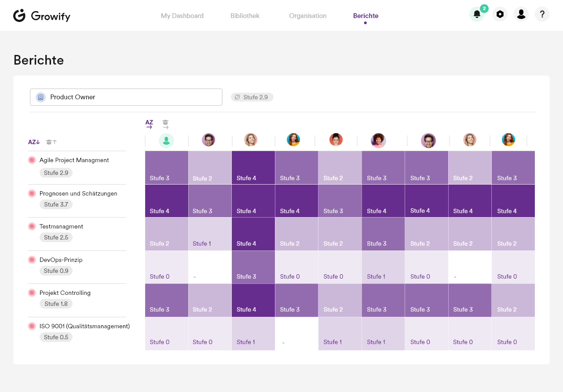The width and height of the screenshot is (563, 392).
Task: Open the notifications bell icon
Action: 477,15
